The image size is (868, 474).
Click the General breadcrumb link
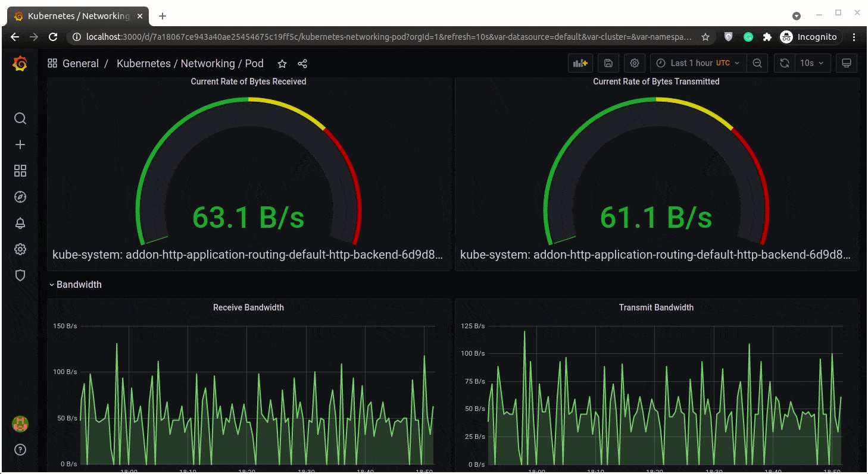pos(80,63)
